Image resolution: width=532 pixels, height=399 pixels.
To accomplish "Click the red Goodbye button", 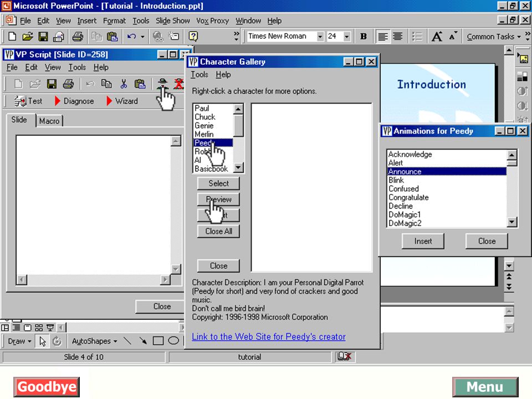I will point(47,387).
